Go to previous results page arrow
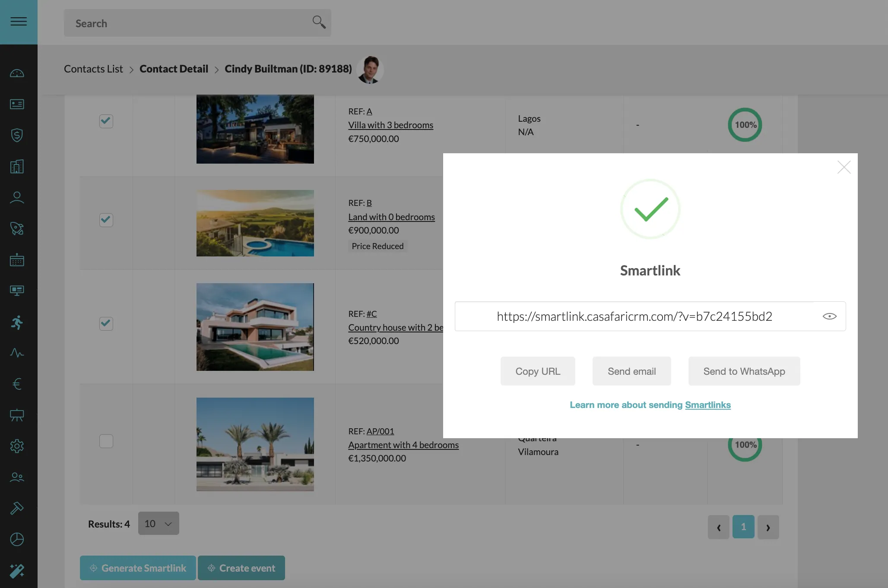Image resolution: width=888 pixels, height=588 pixels. click(x=718, y=527)
